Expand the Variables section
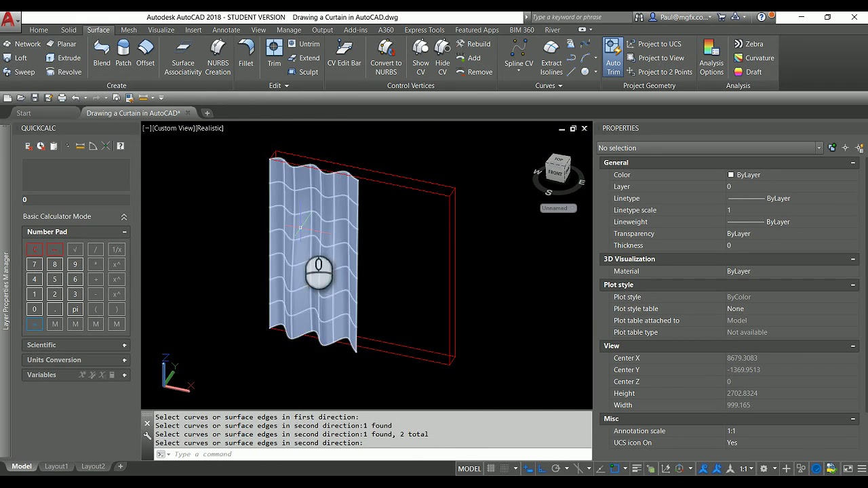 click(x=124, y=375)
